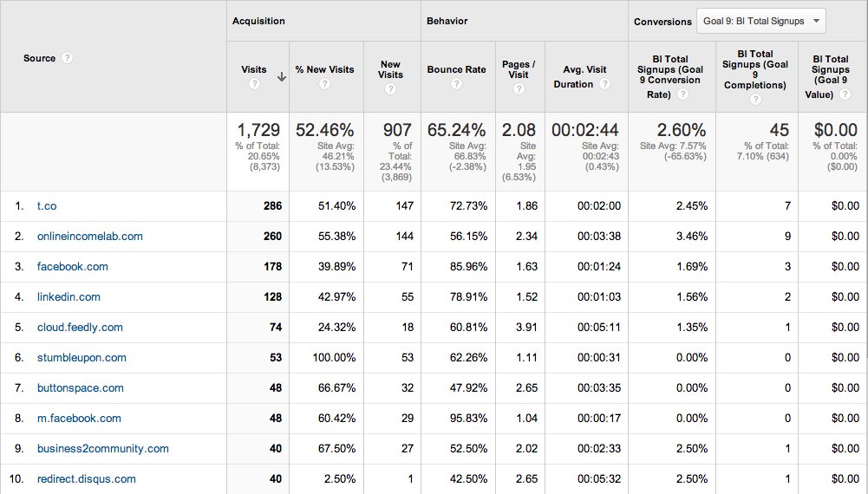Show help for Goal 9 Completions column
The height and width of the screenshot is (494, 868).
click(755, 99)
